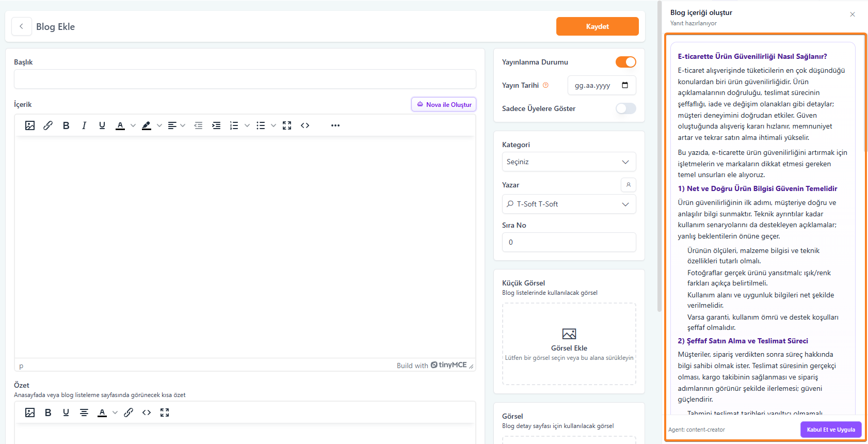The width and height of the screenshot is (868, 444).
Task: Toggle underline in the İçerik editor toolbar
Action: tap(102, 125)
